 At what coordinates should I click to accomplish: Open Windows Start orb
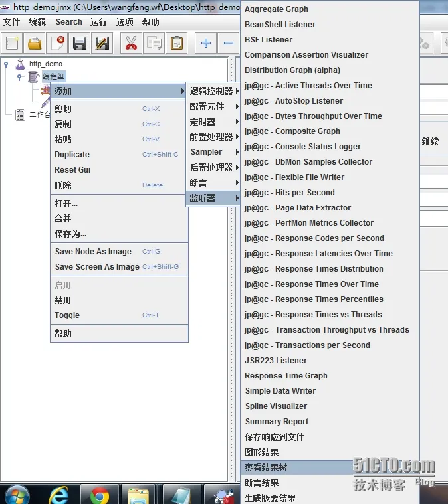click(17, 495)
